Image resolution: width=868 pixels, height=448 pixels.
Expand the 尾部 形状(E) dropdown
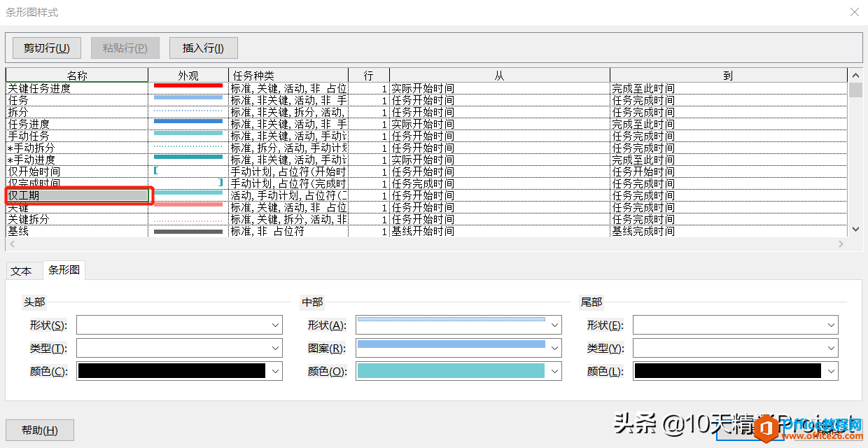click(831, 325)
